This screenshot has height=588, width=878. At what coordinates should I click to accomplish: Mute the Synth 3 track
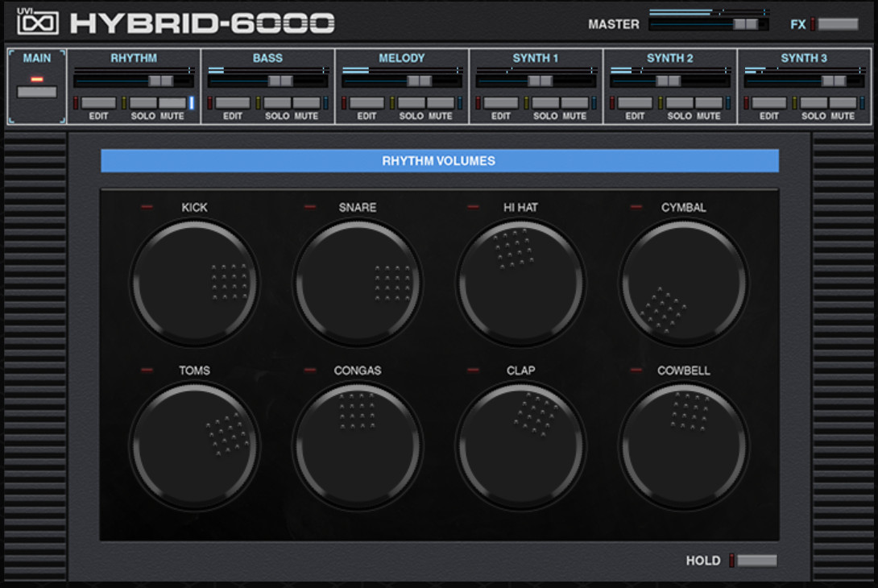(843, 103)
